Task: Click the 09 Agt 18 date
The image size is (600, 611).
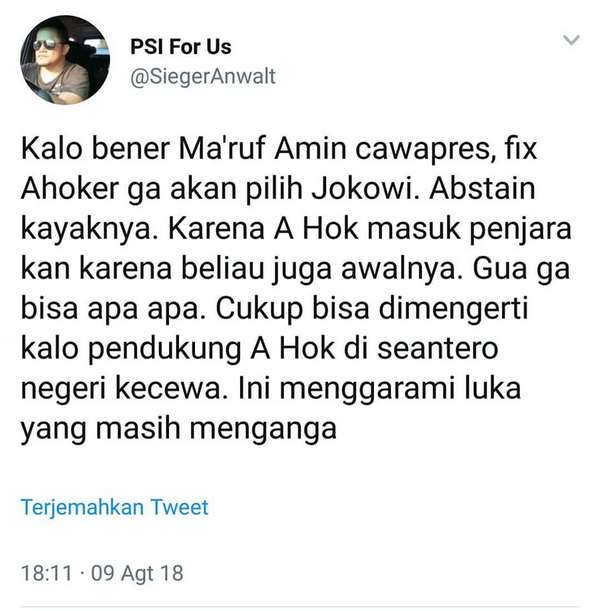Action: [137, 574]
